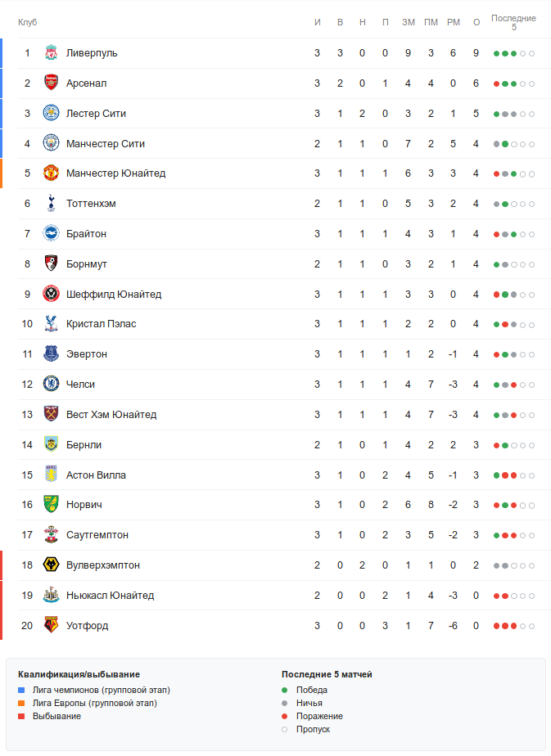551x756 pixels.
Task: Click the Norwich crest icon
Action: (x=52, y=505)
